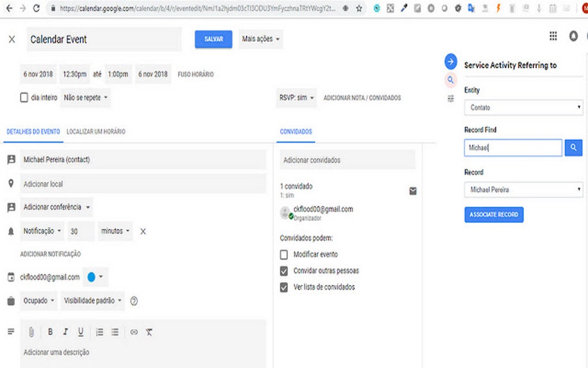Screen dimensions: 588x368
Task: Switch to the 'Localizar um horário' tab
Action: point(97,132)
